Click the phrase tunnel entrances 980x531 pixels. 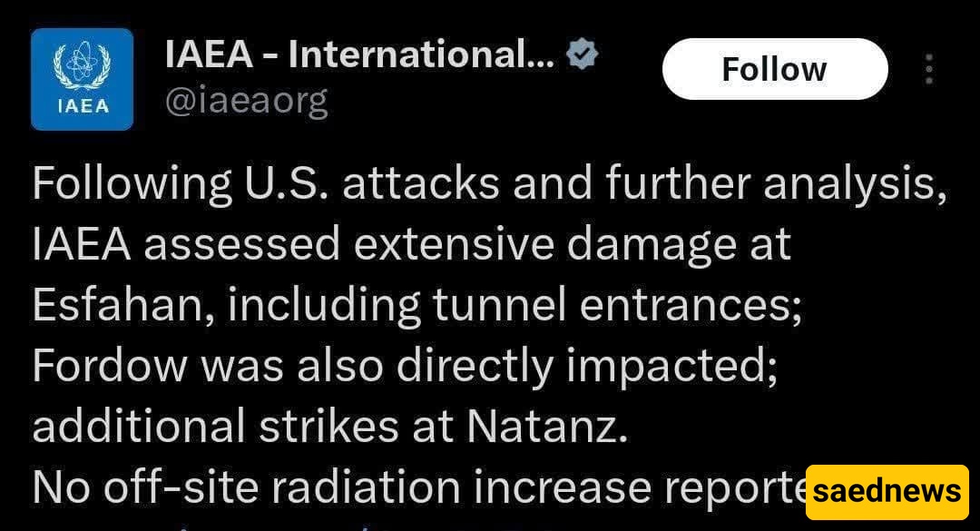pos(617,305)
